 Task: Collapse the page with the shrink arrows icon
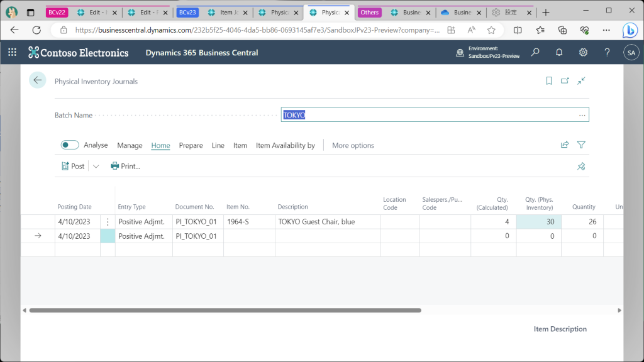coord(581,81)
